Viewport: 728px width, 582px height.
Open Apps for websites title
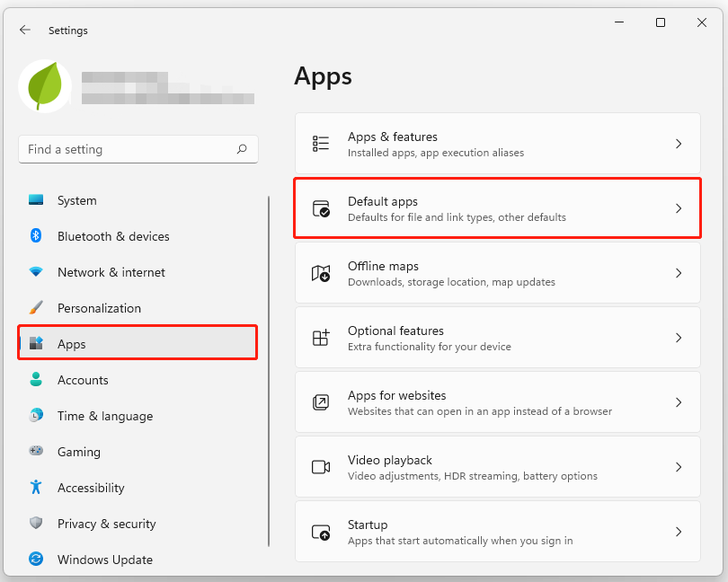click(397, 395)
